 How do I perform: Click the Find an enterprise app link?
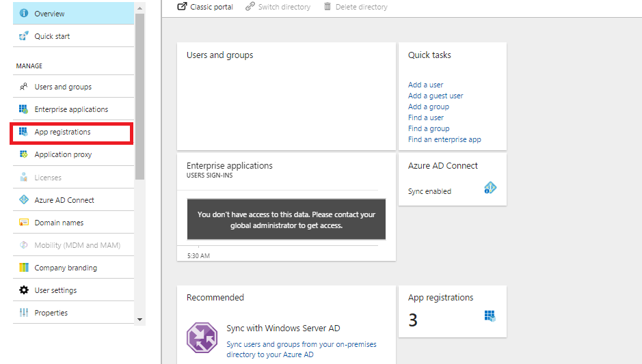[444, 139]
